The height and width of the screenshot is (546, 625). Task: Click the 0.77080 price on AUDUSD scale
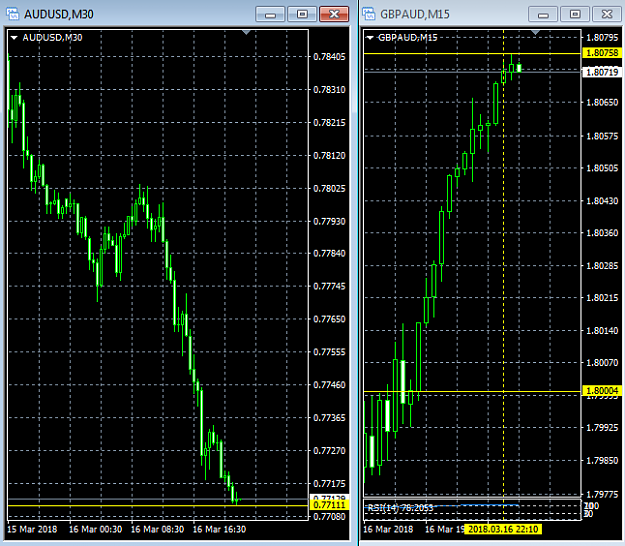329,517
